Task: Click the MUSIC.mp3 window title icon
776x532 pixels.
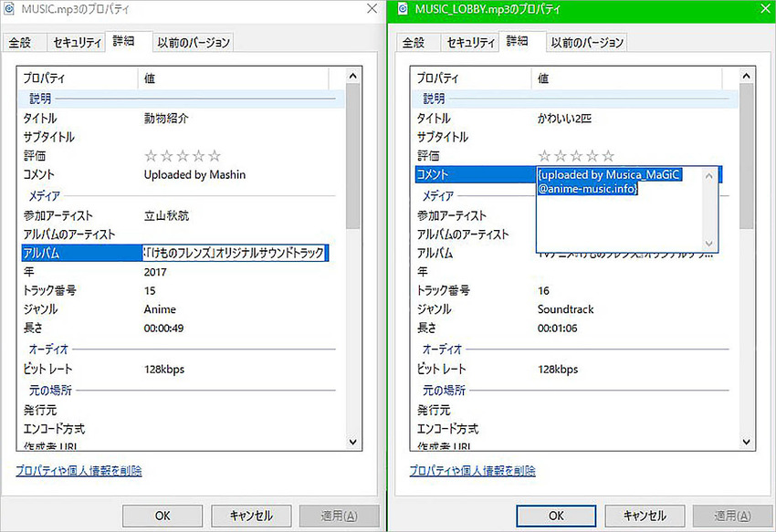Action: [x=8, y=9]
